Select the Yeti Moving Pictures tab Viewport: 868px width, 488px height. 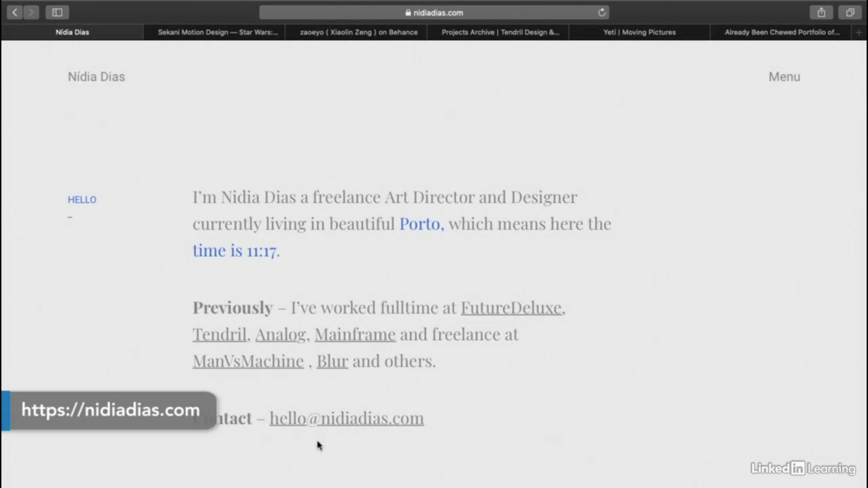[x=639, y=32]
